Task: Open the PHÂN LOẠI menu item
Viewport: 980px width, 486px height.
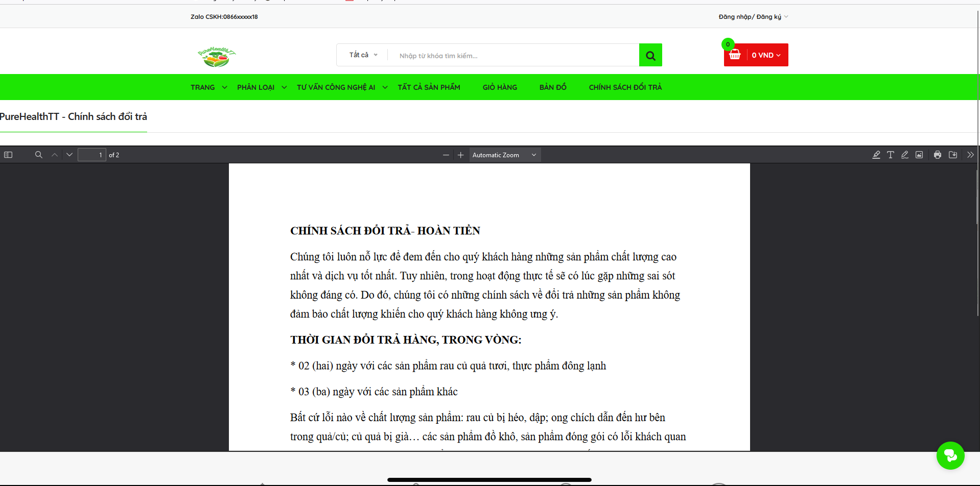Action: coord(255,87)
